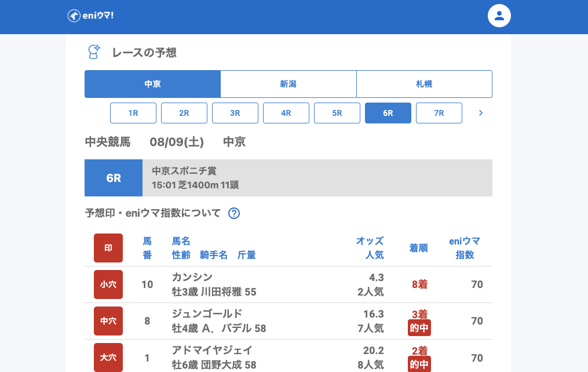588x372 pixels.
Task: Click the 大穴 mark badge
Action: click(x=108, y=358)
